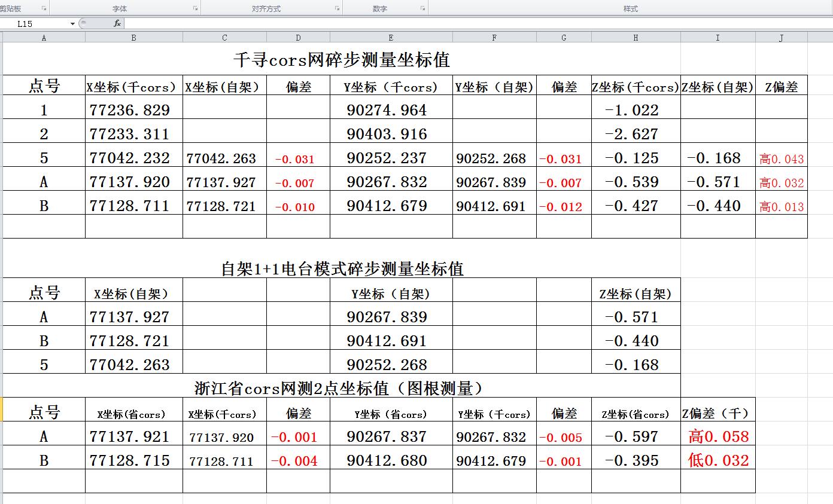833x504 pixels.
Task: Select column E by its header
Action: [x=391, y=38]
